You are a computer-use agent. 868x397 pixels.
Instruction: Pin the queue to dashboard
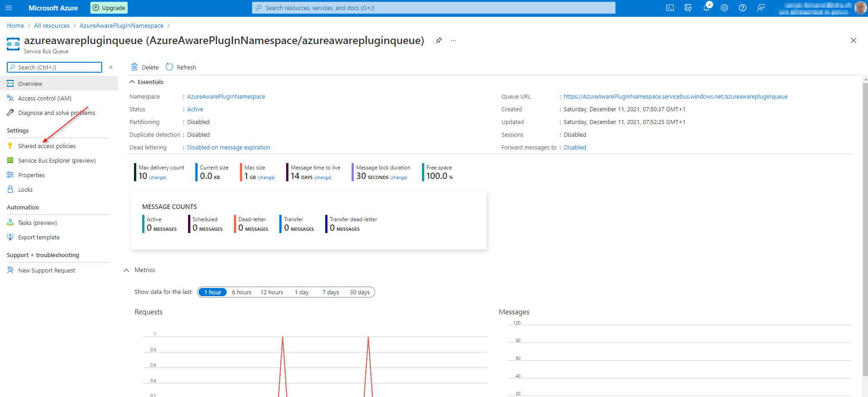[x=439, y=40]
